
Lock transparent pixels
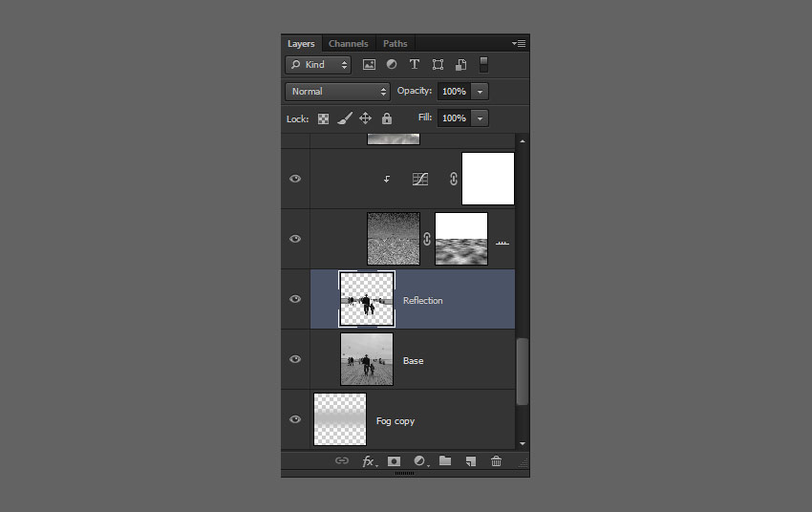pos(323,119)
